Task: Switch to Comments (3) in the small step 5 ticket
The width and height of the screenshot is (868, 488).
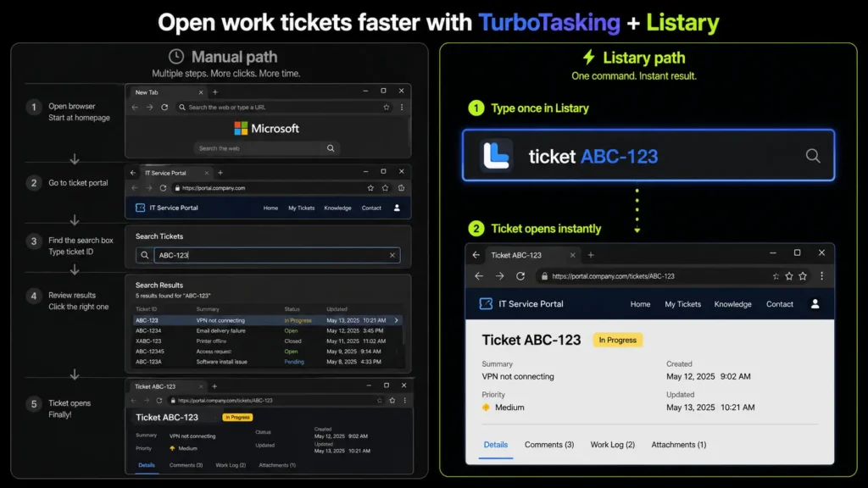Action: click(x=186, y=465)
